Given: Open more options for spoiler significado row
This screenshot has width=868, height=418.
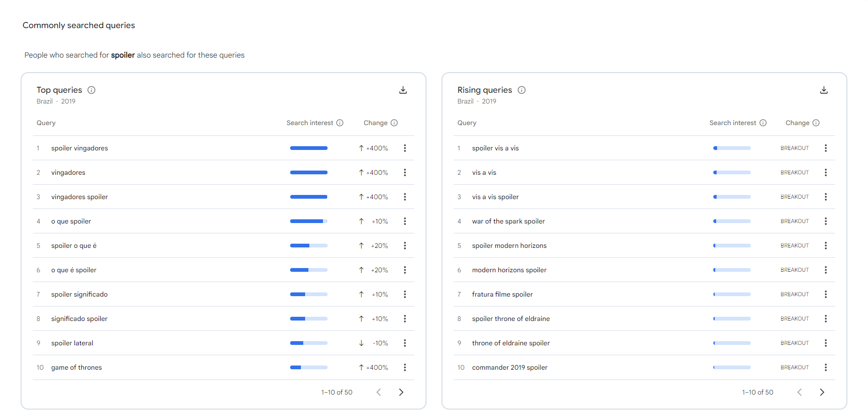Looking at the screenshot, I should coord(405,294).
